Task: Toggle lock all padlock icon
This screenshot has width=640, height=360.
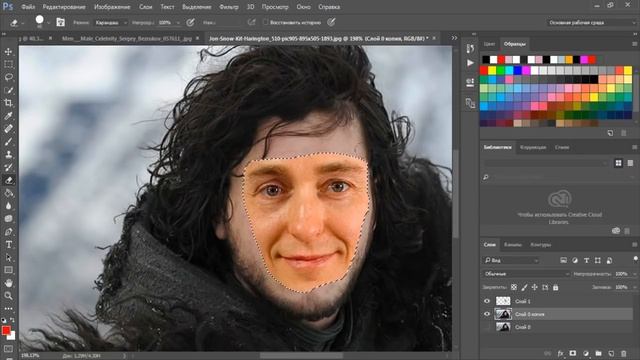Action: tap(556, 287)
